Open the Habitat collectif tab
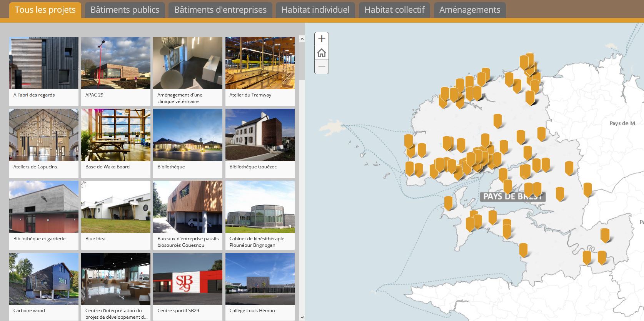Image resolution: width=644 pixels, height=321 pixels. pos(394,10)
